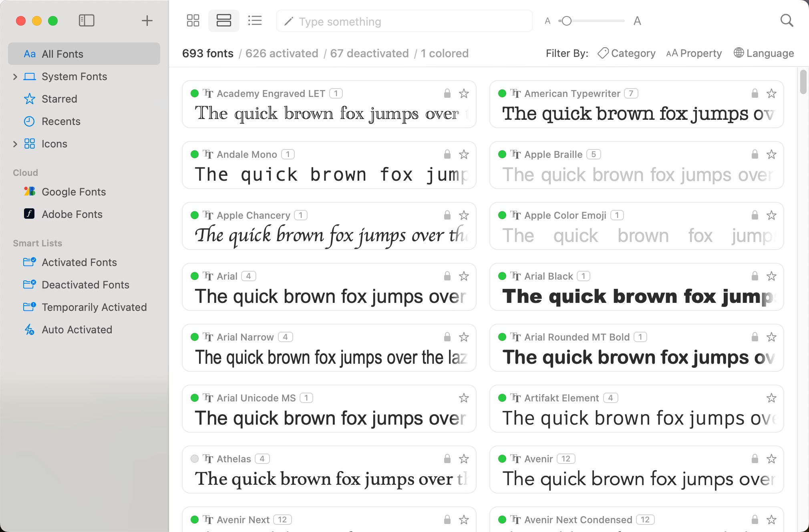Click the pencil preview input field

404,21
